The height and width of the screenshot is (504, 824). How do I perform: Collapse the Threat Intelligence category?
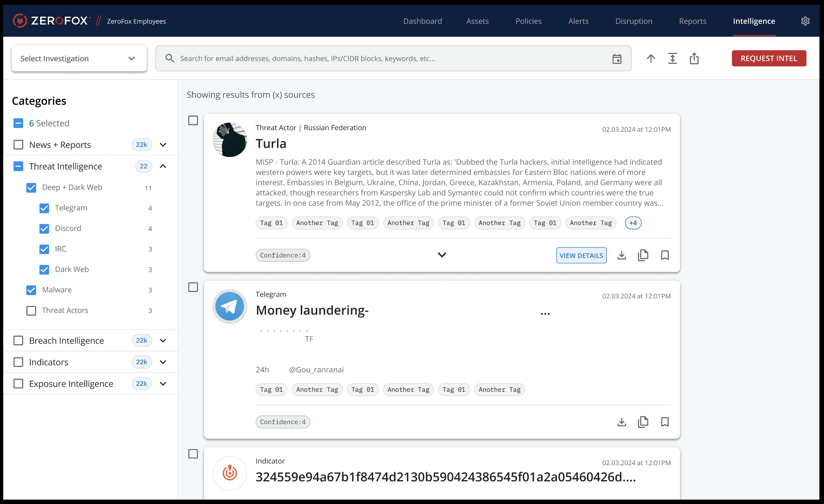point(163,166)
